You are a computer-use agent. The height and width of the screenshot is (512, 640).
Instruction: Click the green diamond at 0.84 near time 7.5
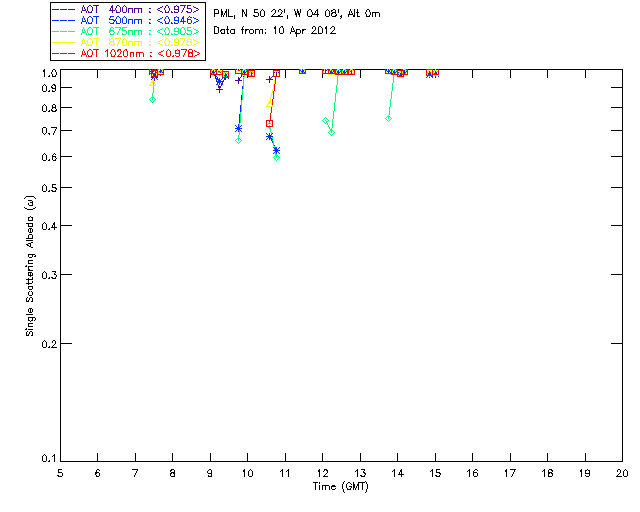[153, 100]
